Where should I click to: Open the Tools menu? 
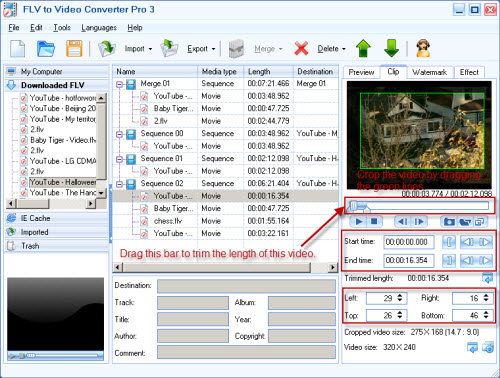(x=62, y=28)
